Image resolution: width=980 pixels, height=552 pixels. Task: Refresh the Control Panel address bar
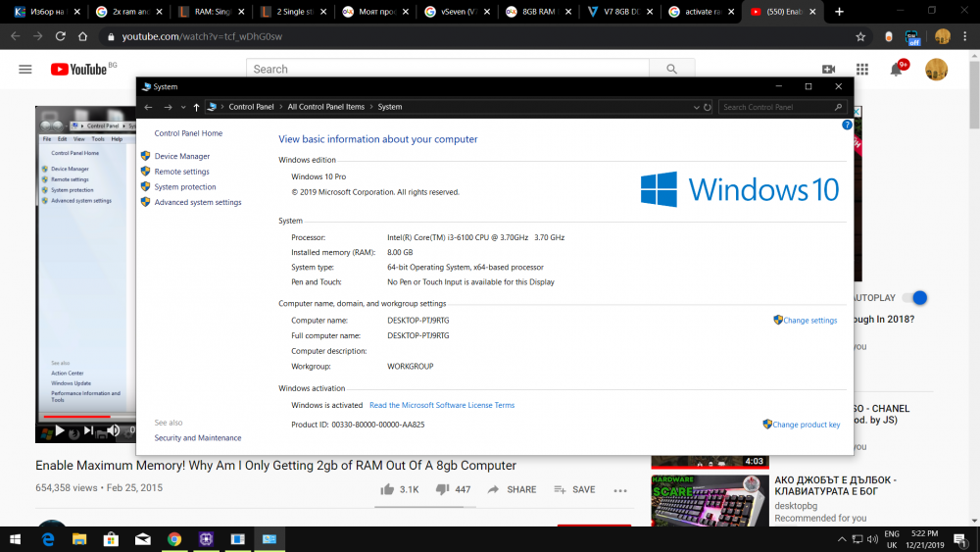(708, 107)
